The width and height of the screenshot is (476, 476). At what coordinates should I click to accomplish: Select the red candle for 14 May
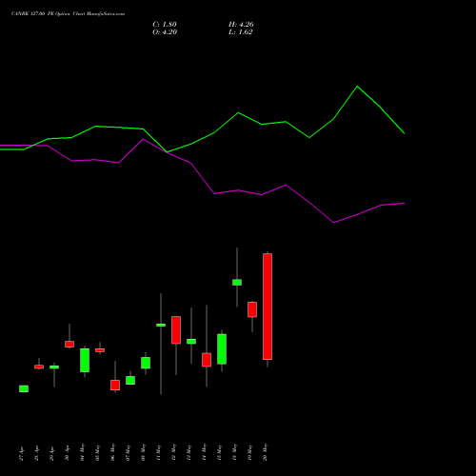(207, 360)
